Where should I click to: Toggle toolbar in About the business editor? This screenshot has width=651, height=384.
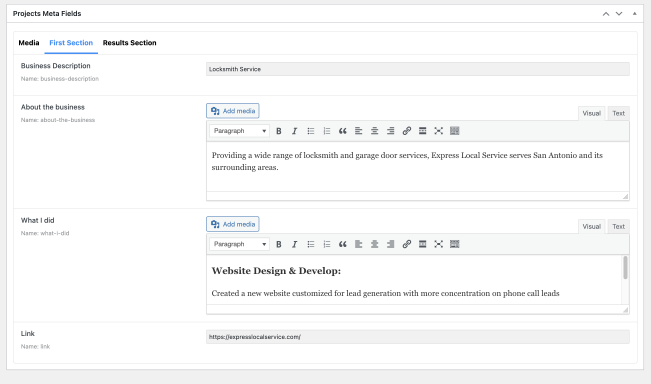[455, 131]
